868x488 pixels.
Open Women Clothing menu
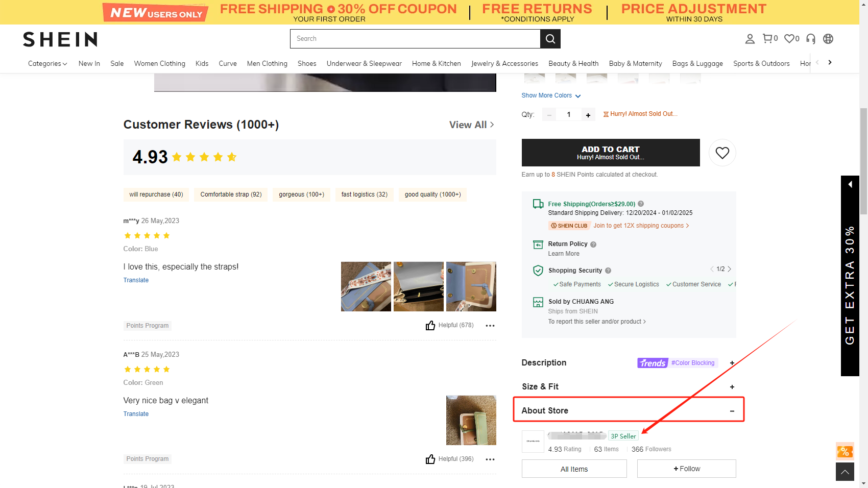160,63
